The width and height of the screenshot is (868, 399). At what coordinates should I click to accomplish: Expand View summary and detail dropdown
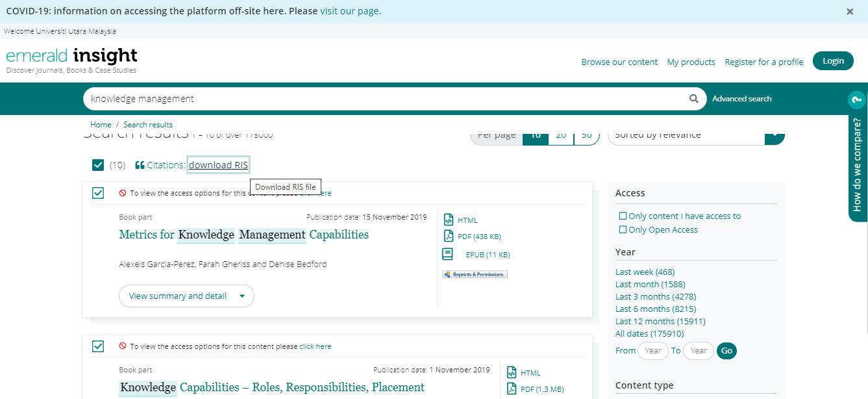(186, 296)
